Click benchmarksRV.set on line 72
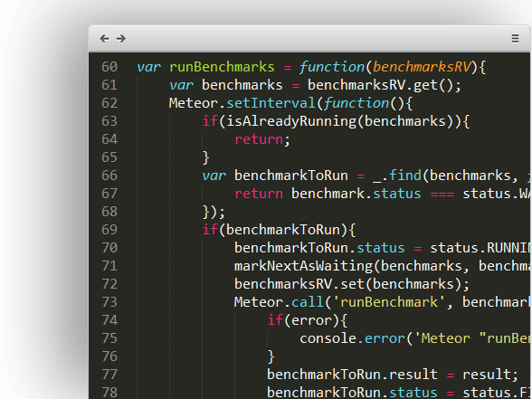This screenshot has height=399, width=532. (299, 284)
